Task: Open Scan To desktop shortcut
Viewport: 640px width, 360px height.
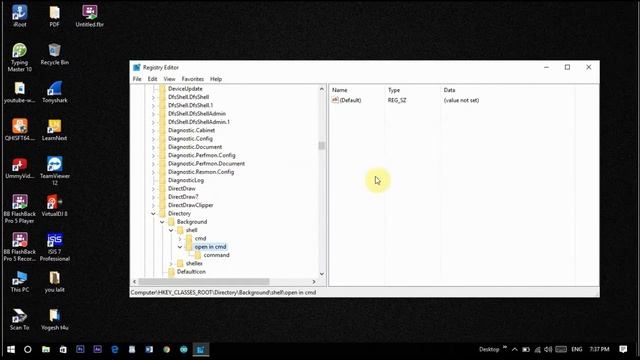Action: 20,319
